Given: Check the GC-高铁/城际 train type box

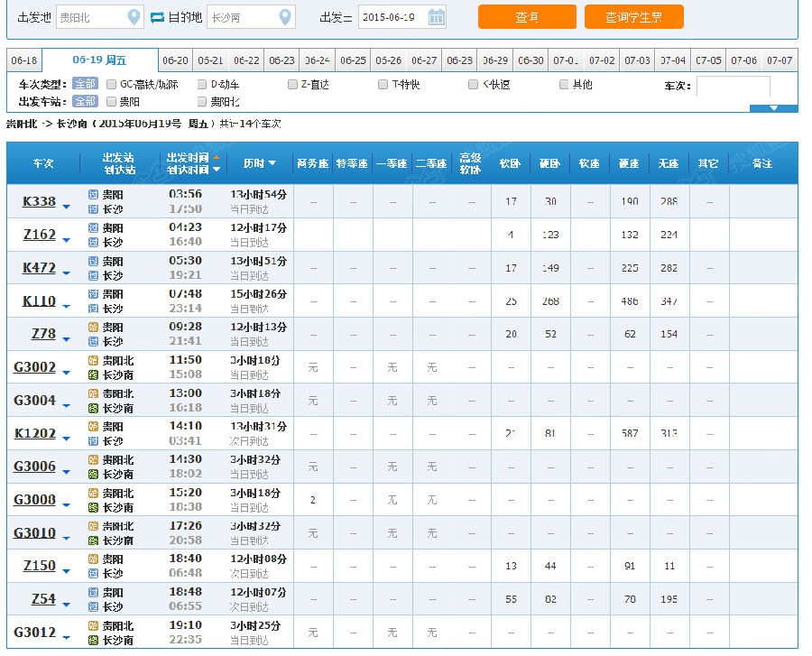Looking at the screenshot, I should point(111,85).
